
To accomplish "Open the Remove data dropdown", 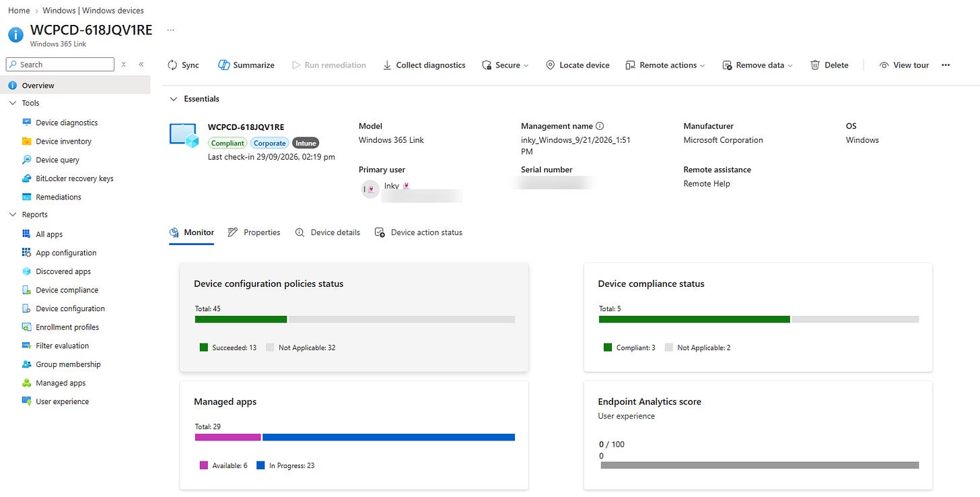I will [757, 65].
